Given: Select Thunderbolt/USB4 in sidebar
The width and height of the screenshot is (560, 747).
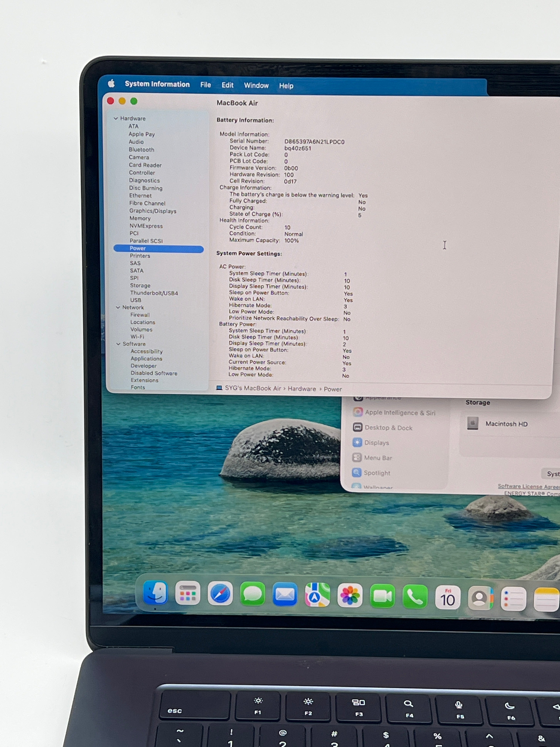Looking at the screenshot, I should pyautogui.click(x=154, y=293).
